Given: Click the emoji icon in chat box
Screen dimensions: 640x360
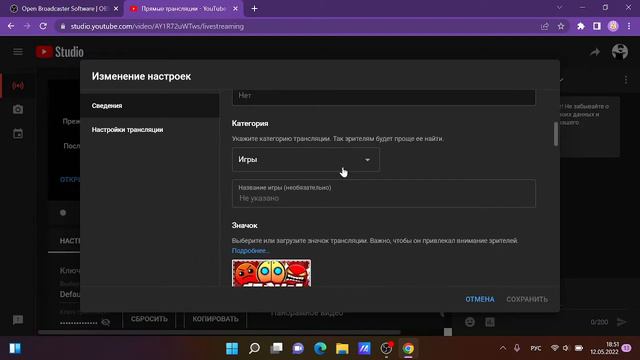Looking at the screenshot, I should coord(470,322).
